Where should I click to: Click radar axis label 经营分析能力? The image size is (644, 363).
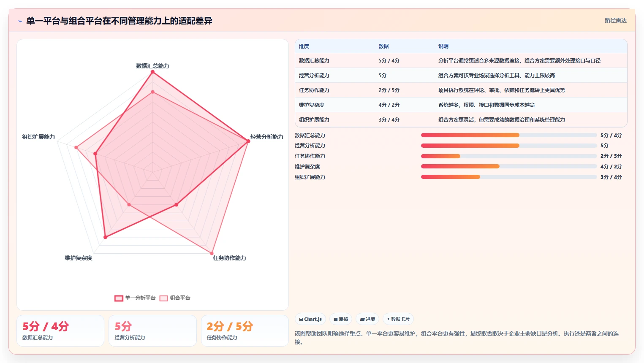pos(266,137)
